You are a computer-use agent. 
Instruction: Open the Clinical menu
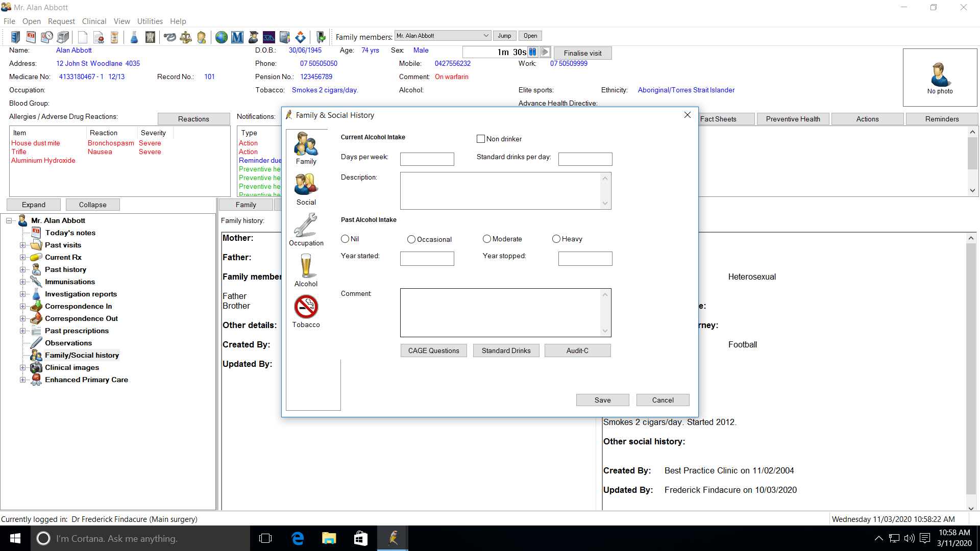(94, 21)
